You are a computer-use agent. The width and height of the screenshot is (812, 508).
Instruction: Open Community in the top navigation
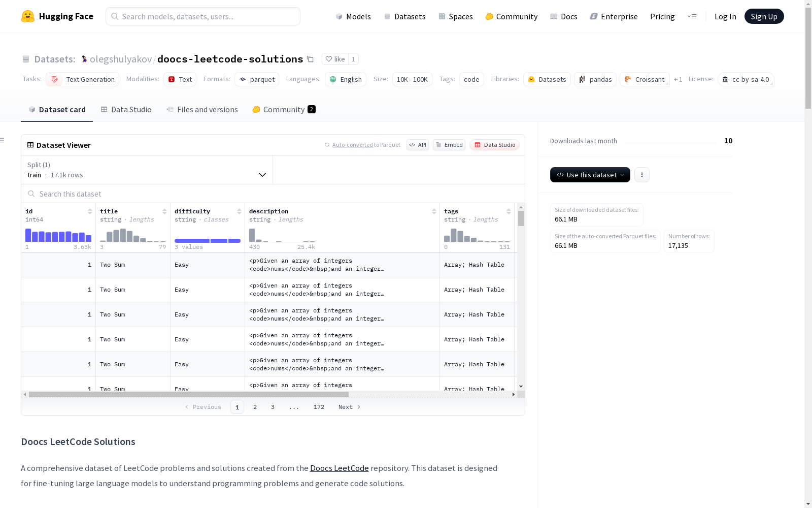tap(512, 16)
